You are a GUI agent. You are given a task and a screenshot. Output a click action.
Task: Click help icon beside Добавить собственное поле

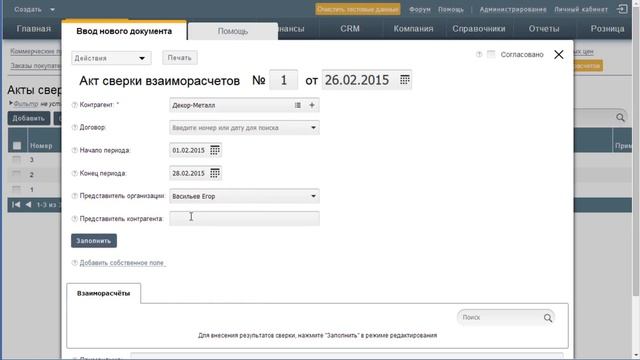pos(75,263)
